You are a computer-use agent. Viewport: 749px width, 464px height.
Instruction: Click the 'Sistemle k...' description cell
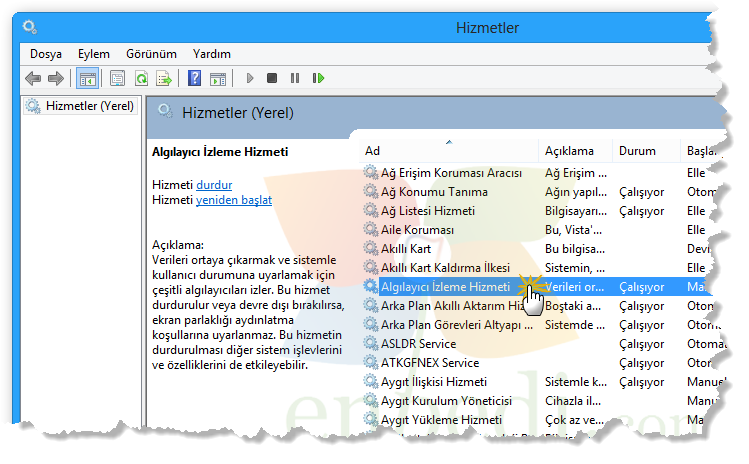(x=576, y=382)
